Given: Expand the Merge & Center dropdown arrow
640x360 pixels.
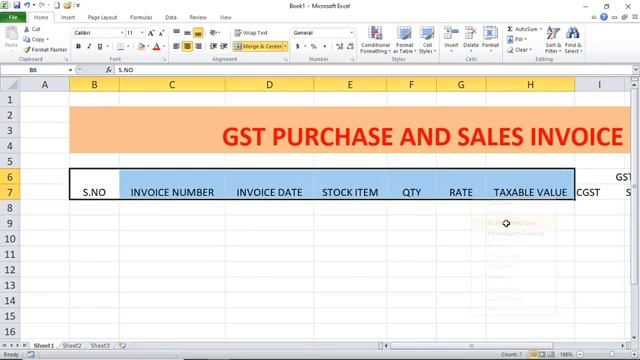Looking at the screenshot, I should [x=285, y=47].
